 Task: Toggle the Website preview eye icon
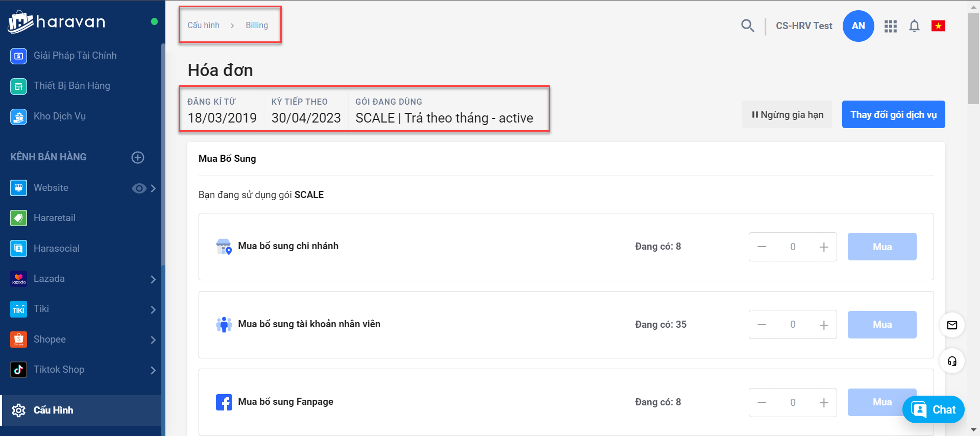pyautogui.click(x=139, y=188)
